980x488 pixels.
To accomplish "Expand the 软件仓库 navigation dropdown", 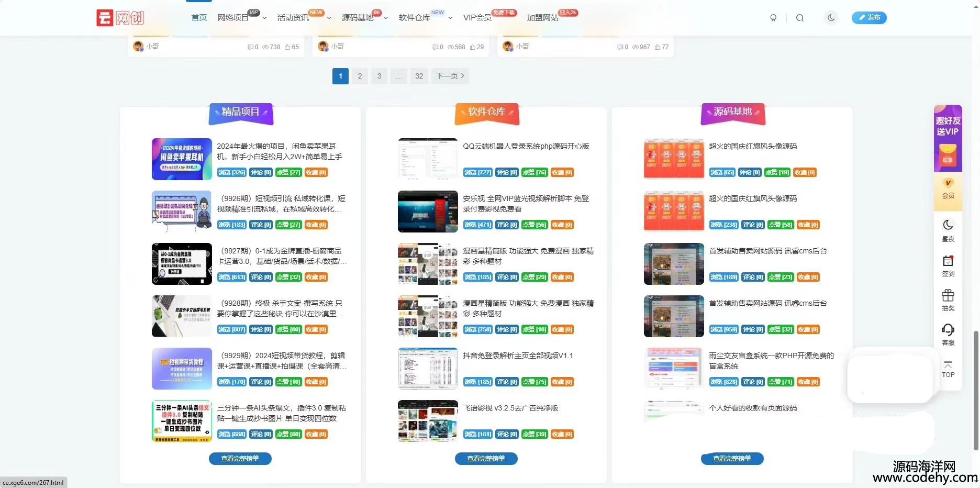I will [450, 18].
